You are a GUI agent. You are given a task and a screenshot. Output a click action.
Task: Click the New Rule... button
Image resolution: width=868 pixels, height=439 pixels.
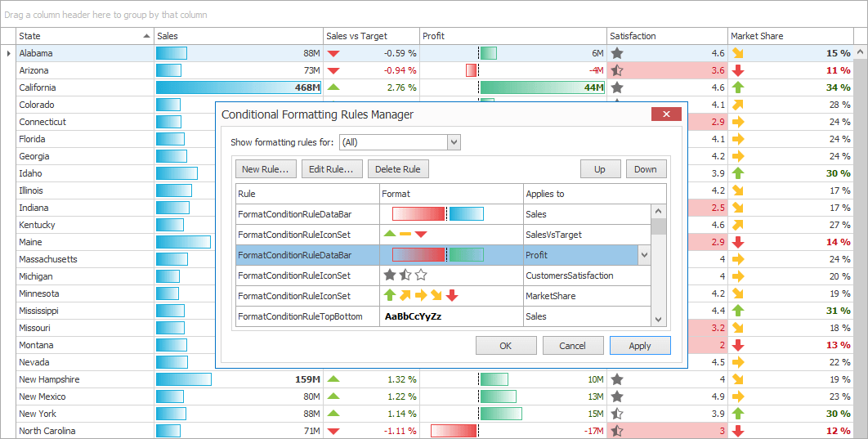click(x=264, y=169)
